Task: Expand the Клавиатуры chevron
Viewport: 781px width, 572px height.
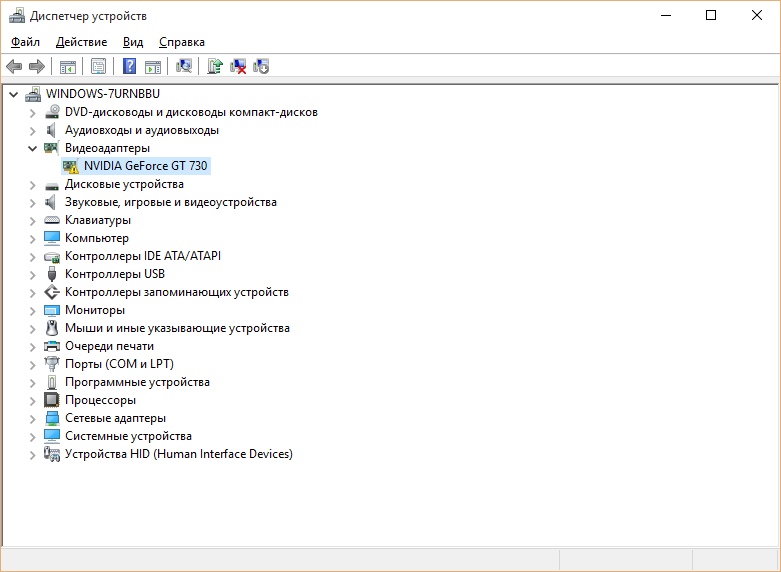Action: point(33,221)
